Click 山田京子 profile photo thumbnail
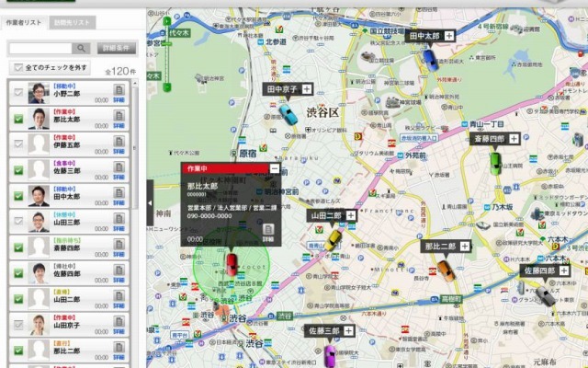The height and width of the screenshot is (368, 588). tap(39, 325)
